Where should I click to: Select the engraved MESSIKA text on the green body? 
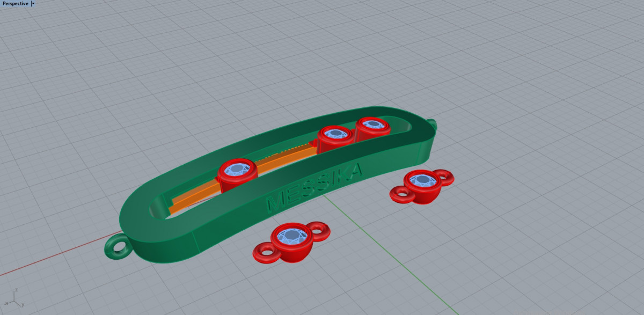314,187
